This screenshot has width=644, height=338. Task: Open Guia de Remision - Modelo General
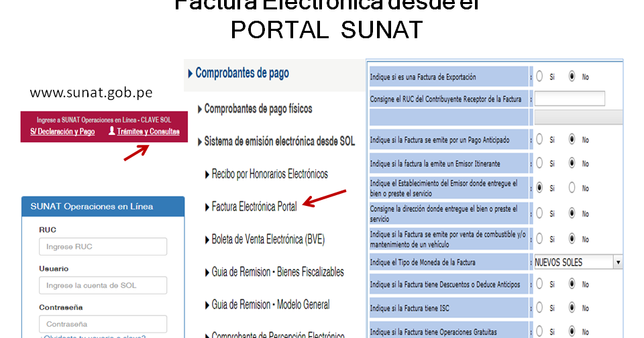pos(268,304)
